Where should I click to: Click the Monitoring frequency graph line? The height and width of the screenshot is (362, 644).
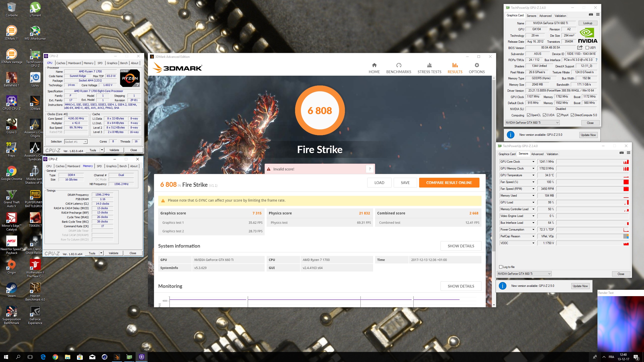[314, 300]
